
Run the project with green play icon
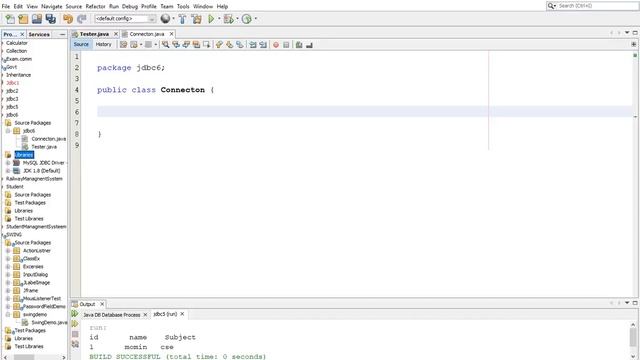tap(211, 19)
